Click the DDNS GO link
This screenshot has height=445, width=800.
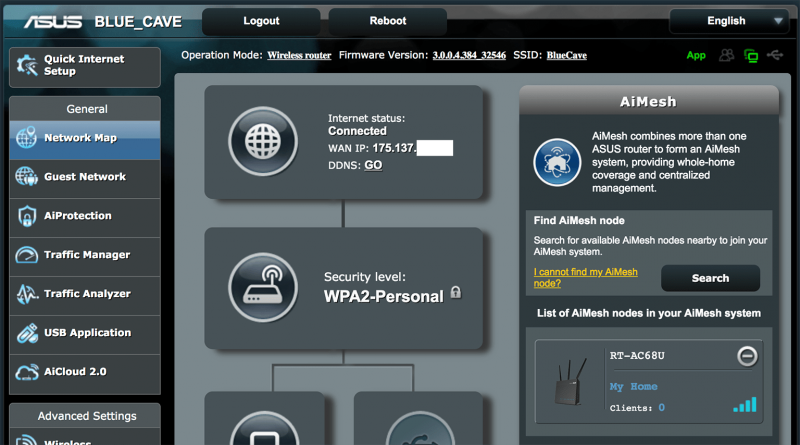[373, 165]
